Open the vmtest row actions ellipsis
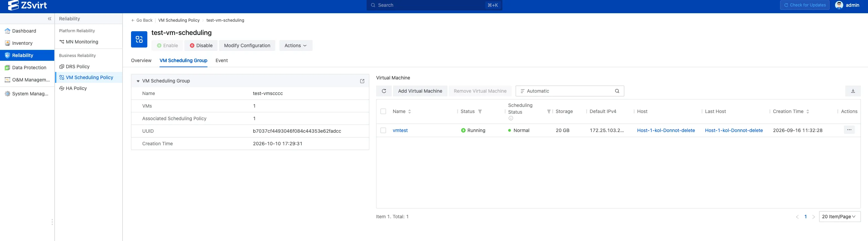 click(x=849, y=130)
